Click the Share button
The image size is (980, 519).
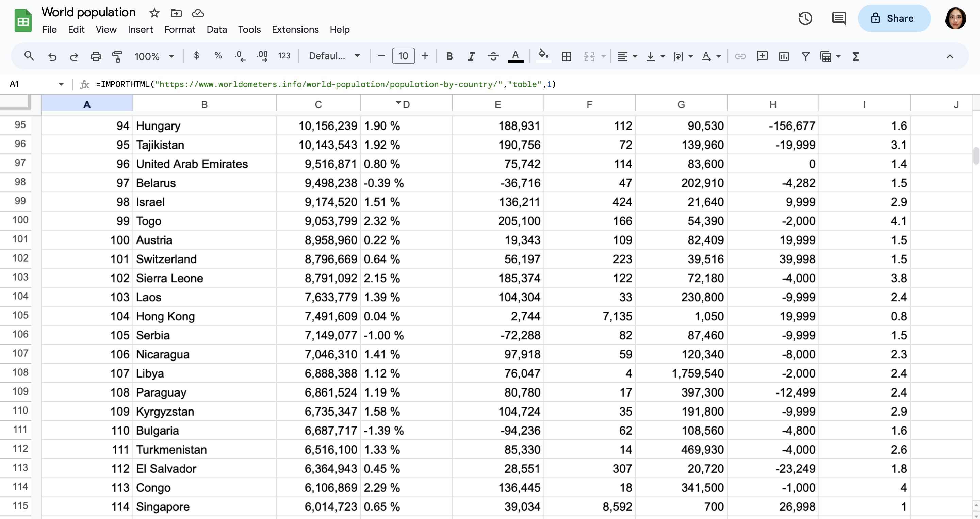point(894,18)
